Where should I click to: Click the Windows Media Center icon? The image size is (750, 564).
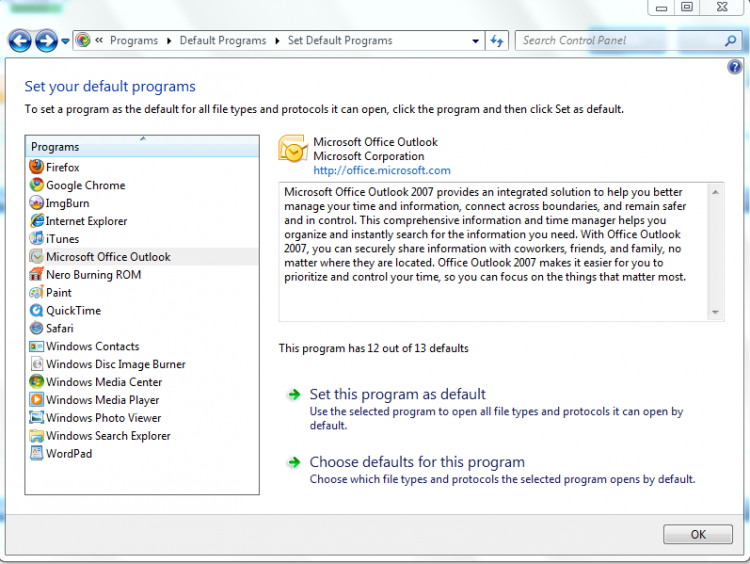(x=36, y=382)
